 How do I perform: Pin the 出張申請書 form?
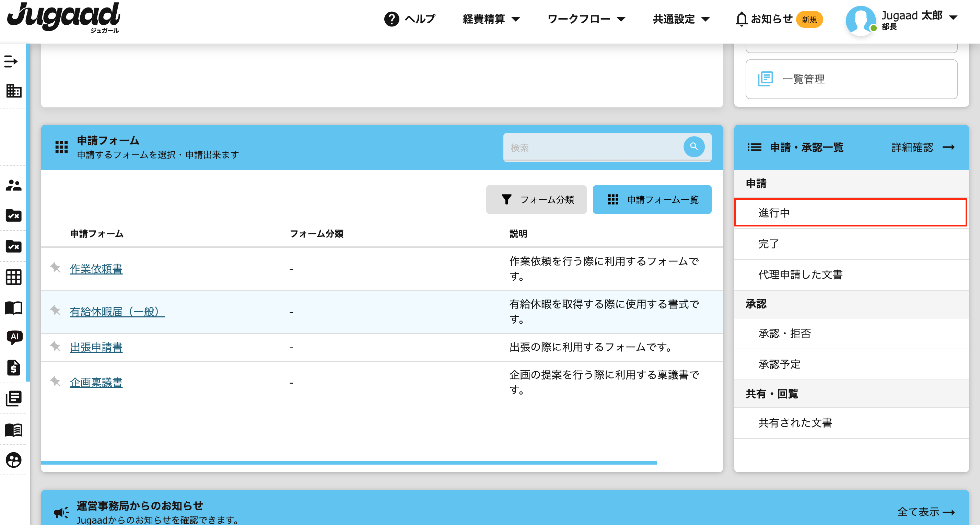click(56, 347)
